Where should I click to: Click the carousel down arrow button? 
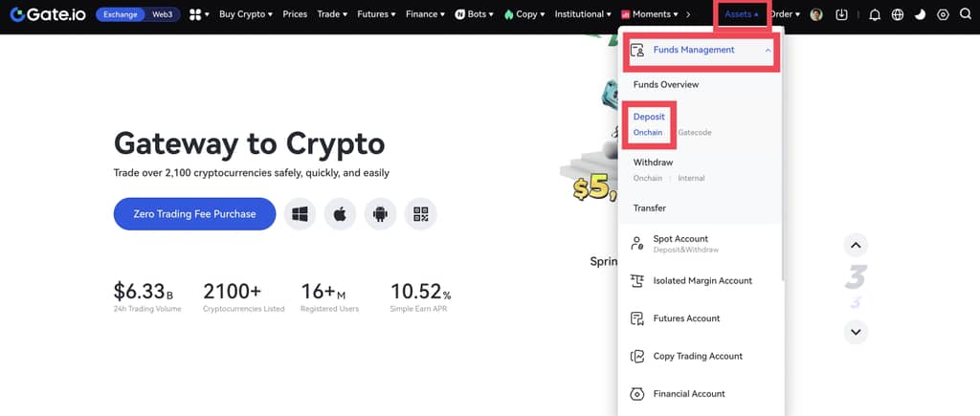[856, 332]
